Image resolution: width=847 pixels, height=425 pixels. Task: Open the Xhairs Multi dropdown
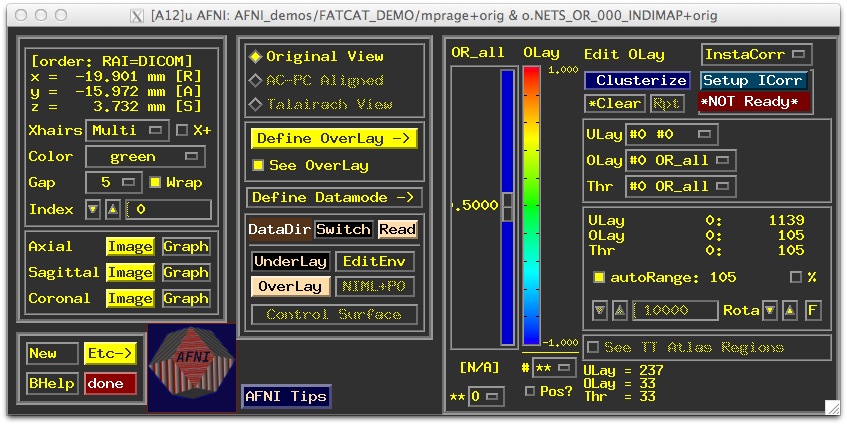pos(127,131)
